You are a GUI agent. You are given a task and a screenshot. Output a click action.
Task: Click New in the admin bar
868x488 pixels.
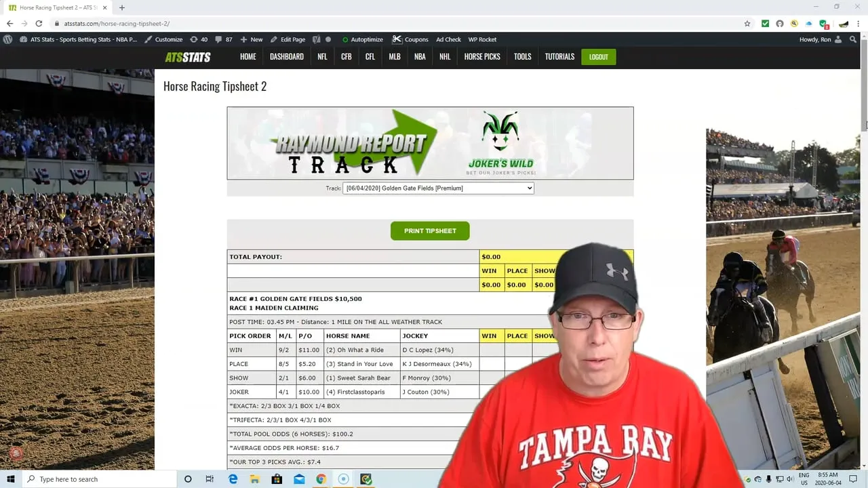click(252, 39)
